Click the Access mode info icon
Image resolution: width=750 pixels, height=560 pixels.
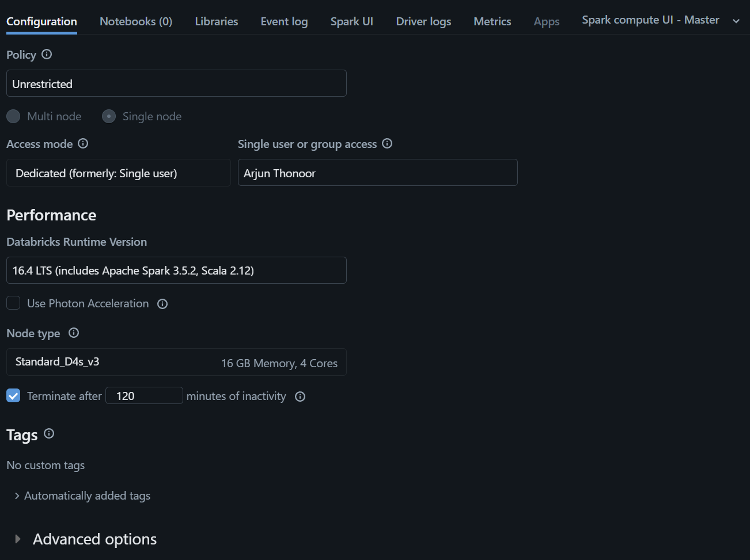pyautogui.click(x=83, y=144)
